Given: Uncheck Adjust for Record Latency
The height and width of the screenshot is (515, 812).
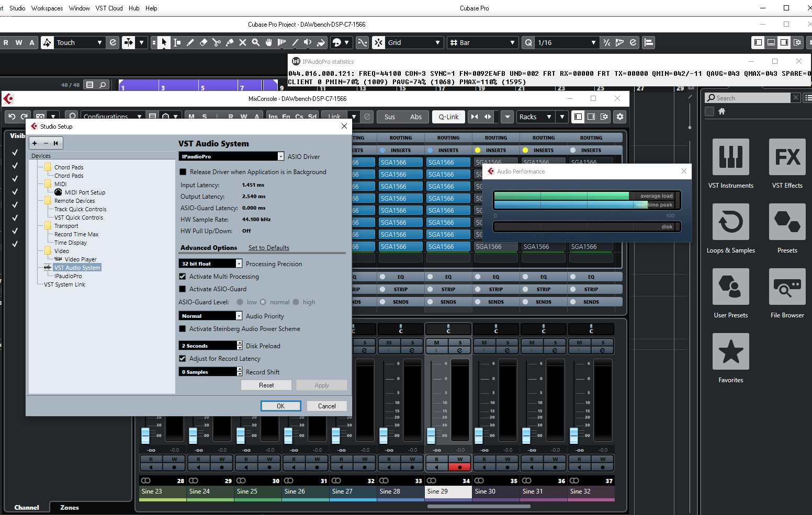Looking at the screenshot, I should 183,359.
